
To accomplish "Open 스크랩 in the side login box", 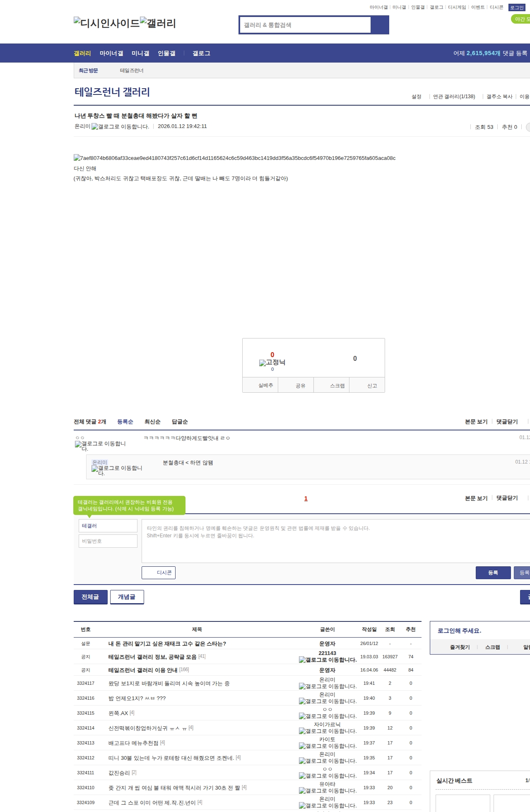I will point(492,647).
